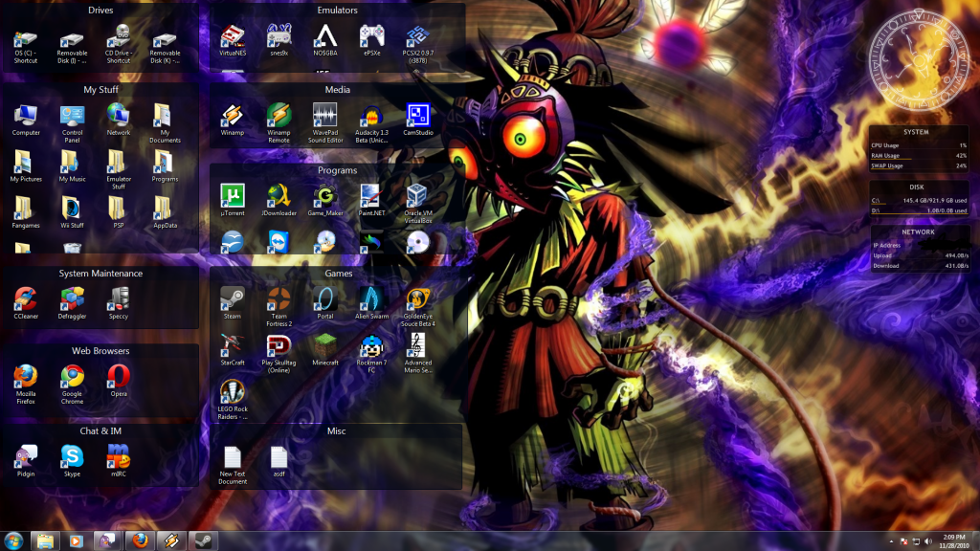This screenshot has width=980, height=551.
Task: Select the Winamp icon in Media
Action: click(233, 120)
